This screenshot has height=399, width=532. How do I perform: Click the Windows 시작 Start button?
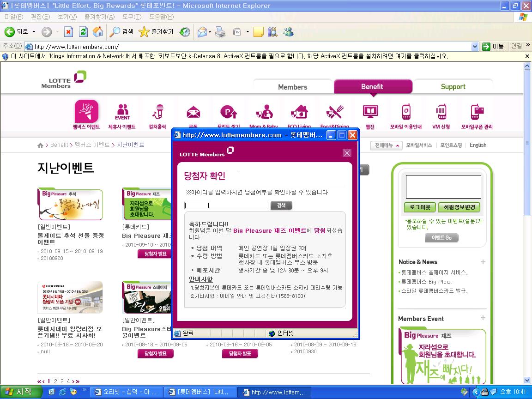tap(21, 392)
